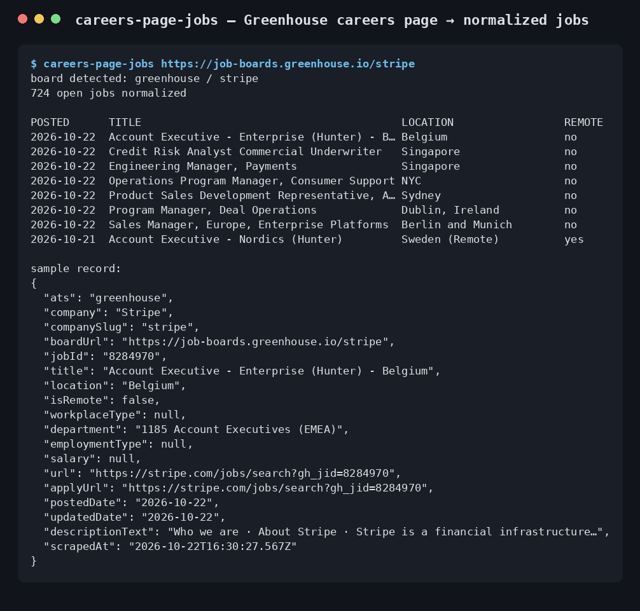This screenshot has width=640, height=611.
Task: Click the "employmentType": null line
Action: point(118,444)
